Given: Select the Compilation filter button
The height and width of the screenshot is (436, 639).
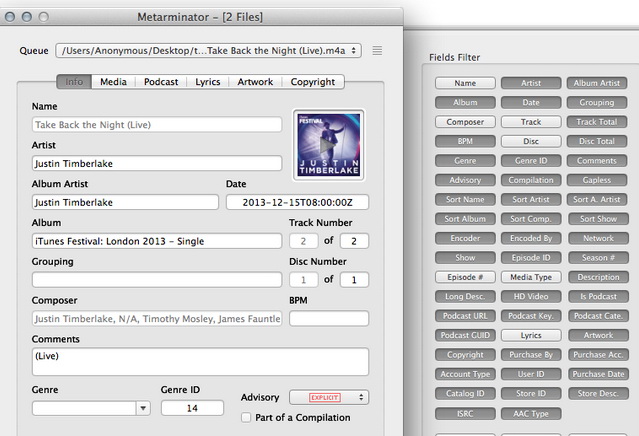Looking at the screenshot, I should click(x=531, y=180).
